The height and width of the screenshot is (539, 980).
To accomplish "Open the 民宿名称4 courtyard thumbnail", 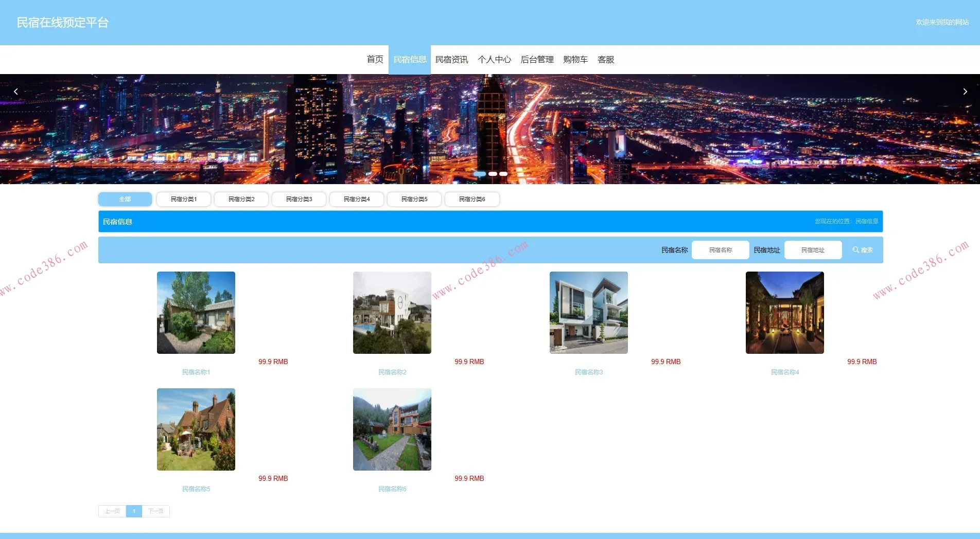I will point(785,313).
